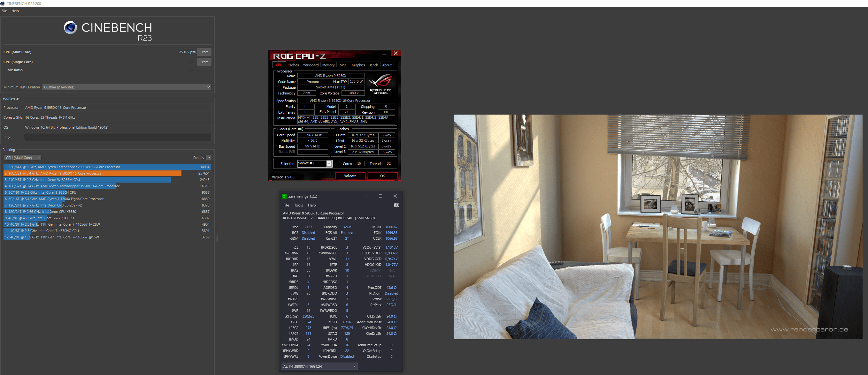Switch to the CPU-Z Caches tab
The image size is (868, 375).
[x=293, y=65]
